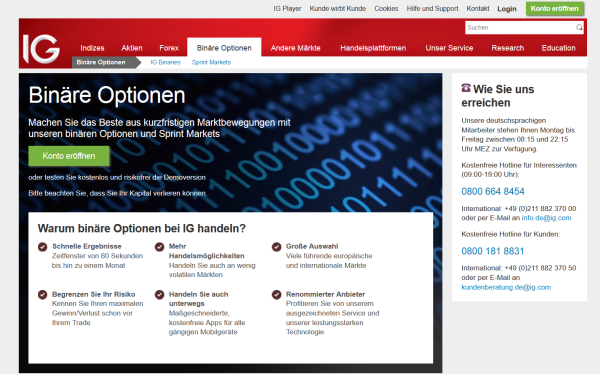The height and width of the screenshot is (374, 600).
Task: Click checkmark icon next to Renommierter Anbieter
Action: 276,295
